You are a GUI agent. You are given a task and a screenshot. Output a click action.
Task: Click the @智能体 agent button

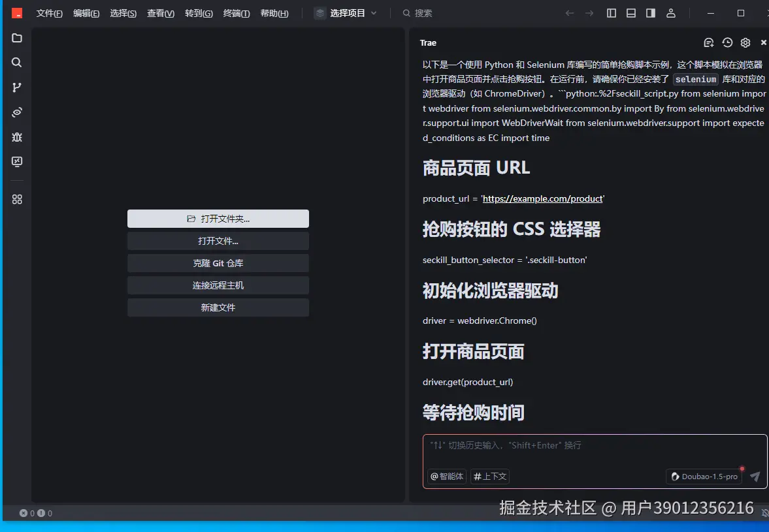[447, 476]
